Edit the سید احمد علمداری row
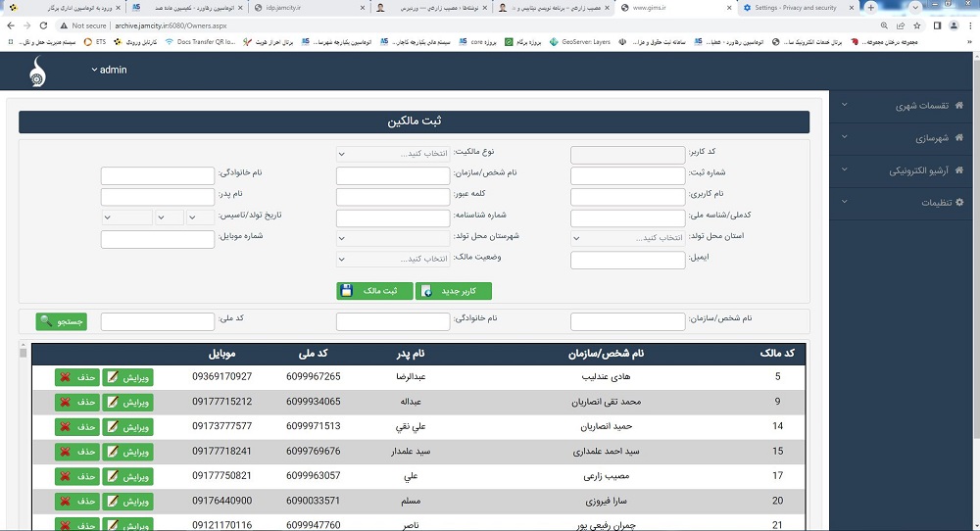 [127, 452]
